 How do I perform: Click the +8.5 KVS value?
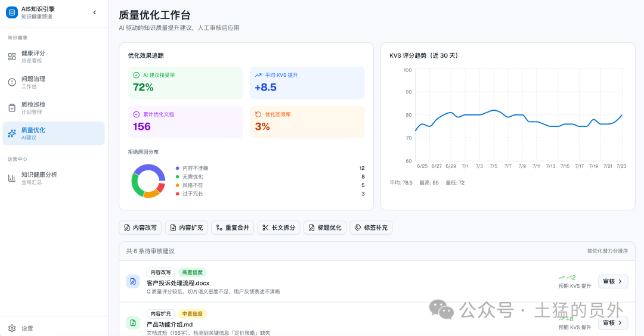tap(265, 88)
